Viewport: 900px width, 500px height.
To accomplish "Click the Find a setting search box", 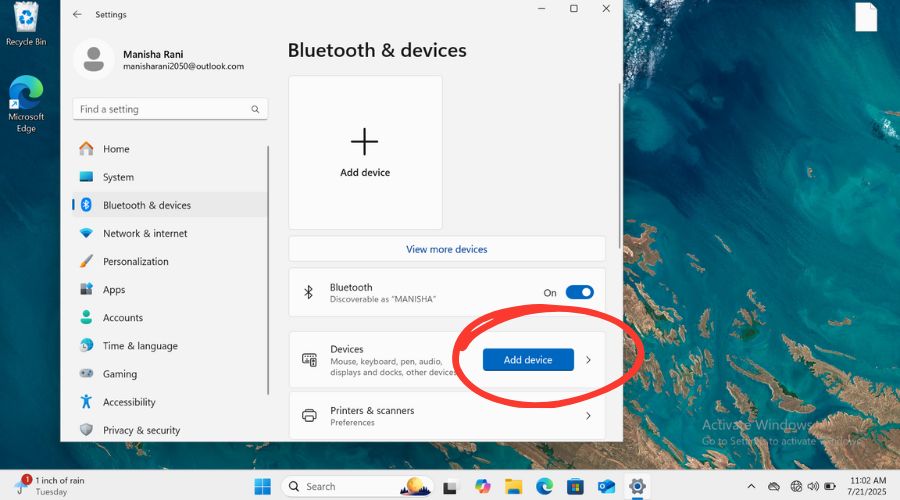I will coord(160,109).
